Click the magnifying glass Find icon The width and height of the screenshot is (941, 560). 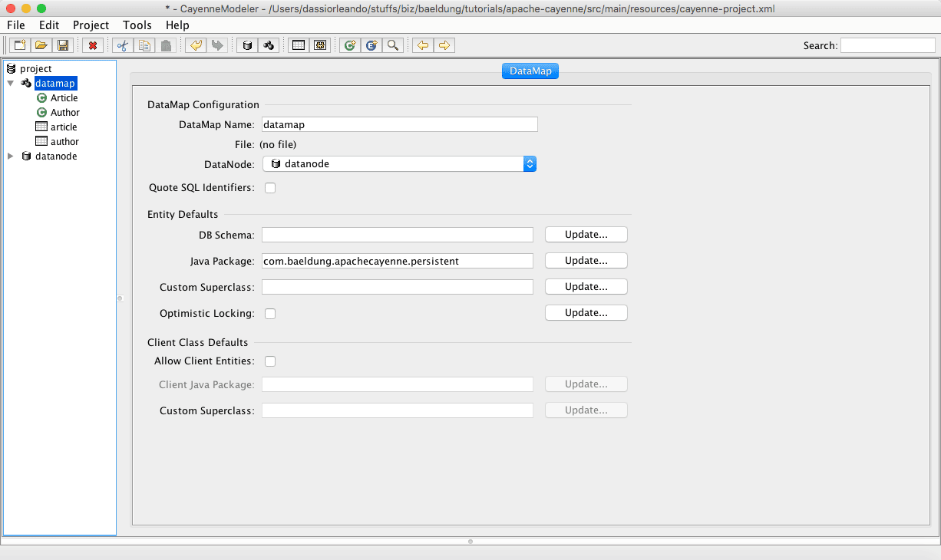tap(393, 46)
